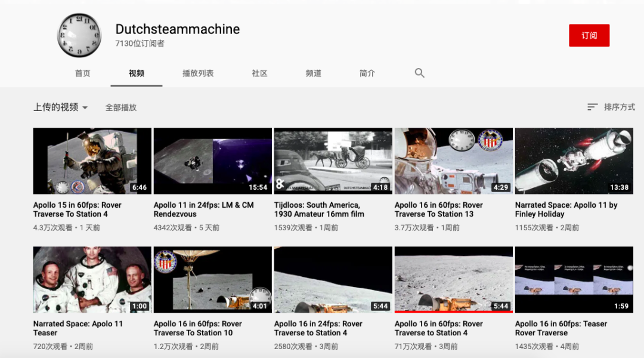Click the '7130位订阅者' subscriber count

[x=140, y=44]
